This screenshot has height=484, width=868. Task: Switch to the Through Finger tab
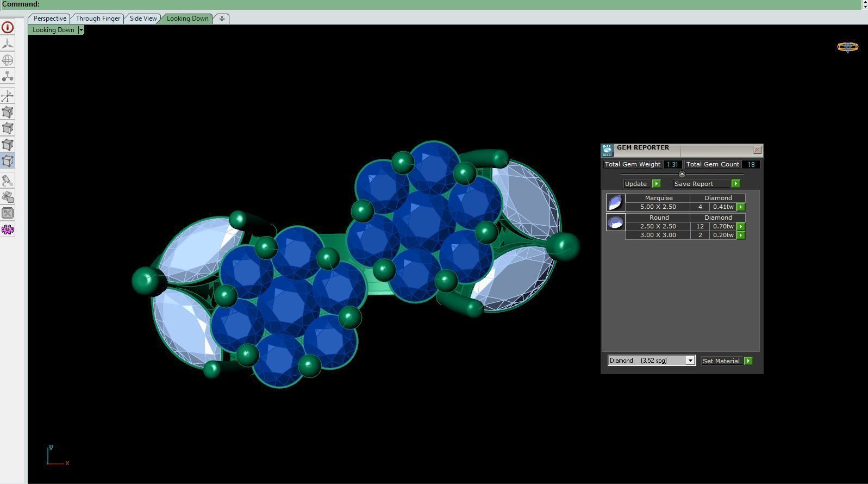98,18
